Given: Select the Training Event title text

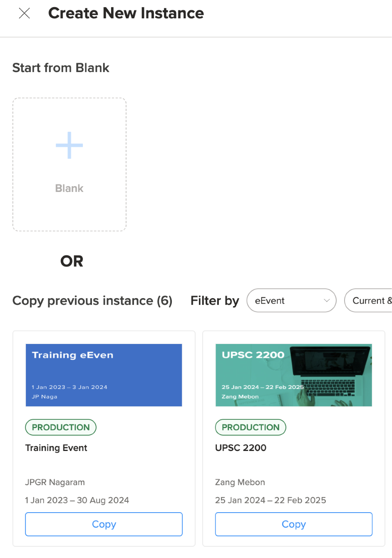Looking at the screenshot, I should [56, 448].
